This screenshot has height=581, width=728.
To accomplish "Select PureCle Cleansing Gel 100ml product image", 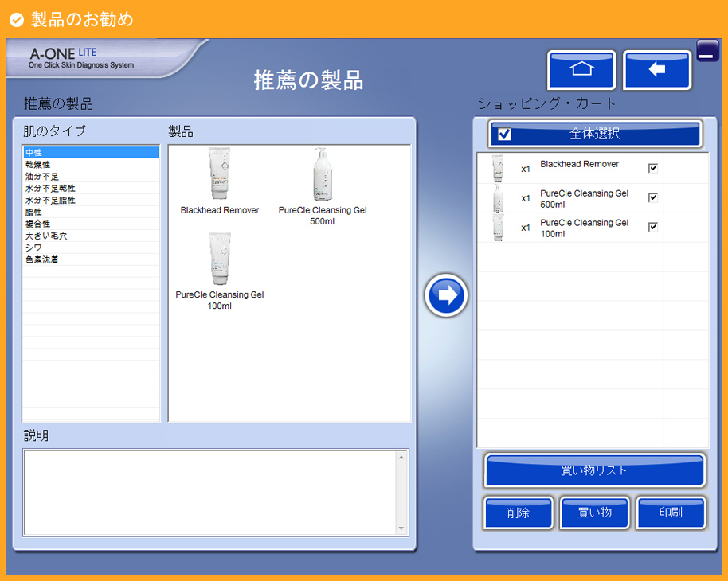I will tap(219, 259).
